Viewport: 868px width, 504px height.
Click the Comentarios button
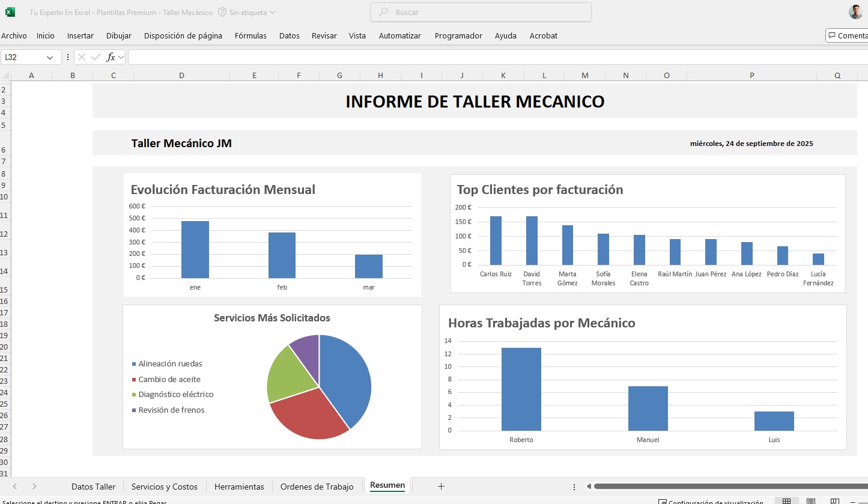tap(847, 35)
